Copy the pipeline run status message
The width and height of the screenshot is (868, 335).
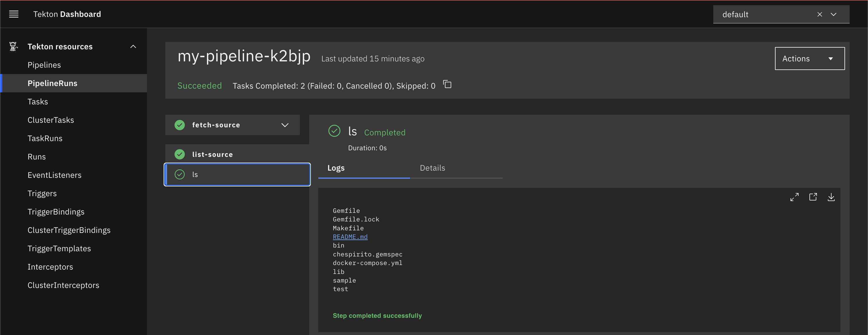point(447,85)
